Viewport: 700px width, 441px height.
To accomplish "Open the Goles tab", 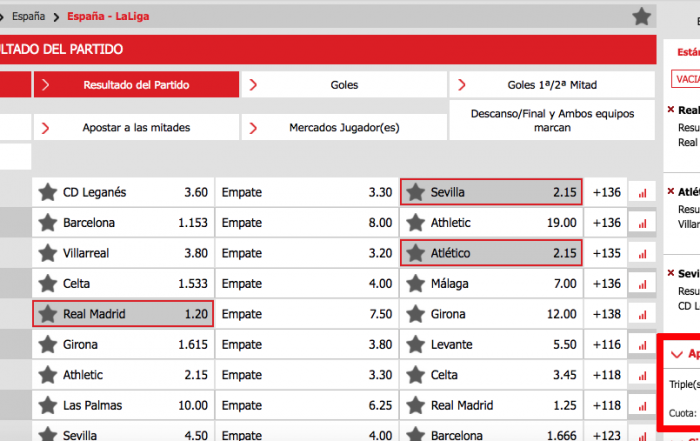I will pos(344,84).
